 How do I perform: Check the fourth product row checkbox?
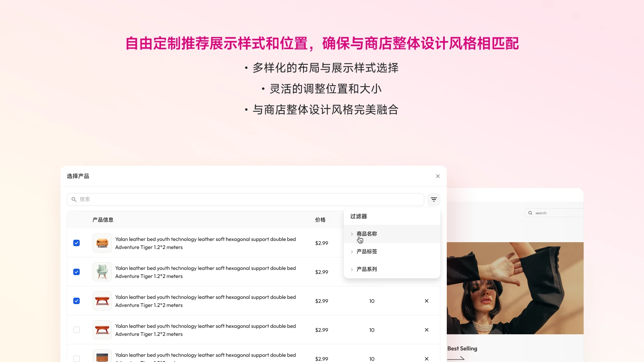(x=76, y=330)
